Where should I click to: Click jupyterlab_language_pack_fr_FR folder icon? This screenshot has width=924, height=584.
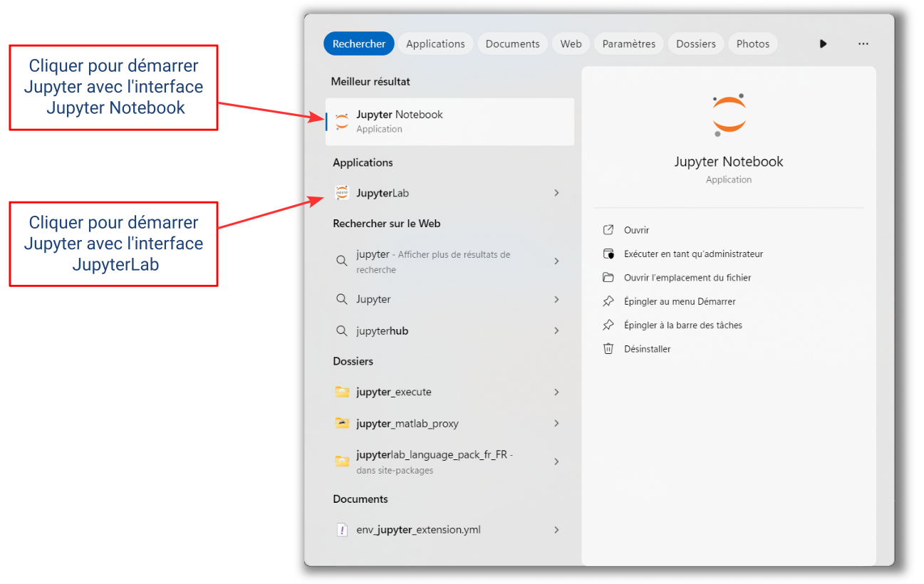pyautogui.click(x=342, y=462)
